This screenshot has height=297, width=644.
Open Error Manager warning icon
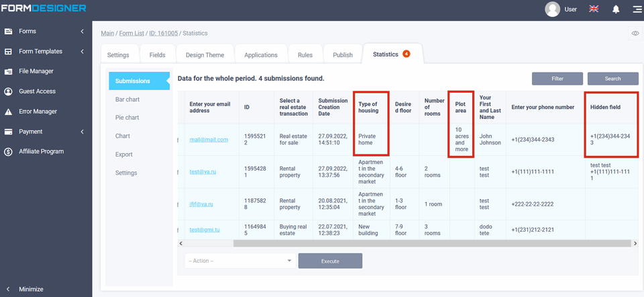[9, 112]
